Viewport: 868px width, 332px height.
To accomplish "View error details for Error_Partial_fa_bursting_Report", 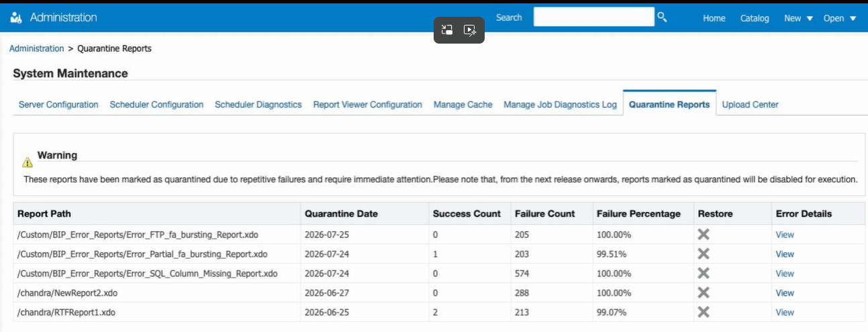I will (785, 254).
